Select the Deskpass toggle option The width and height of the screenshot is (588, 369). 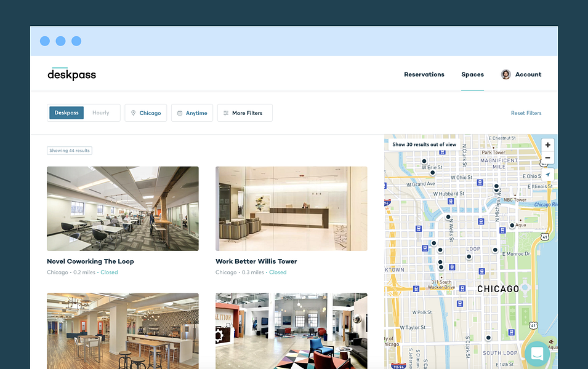click(x=66, y=113)
